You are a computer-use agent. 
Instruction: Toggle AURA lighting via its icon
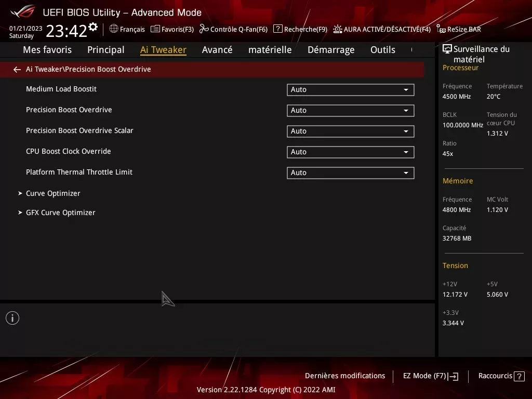337,29
